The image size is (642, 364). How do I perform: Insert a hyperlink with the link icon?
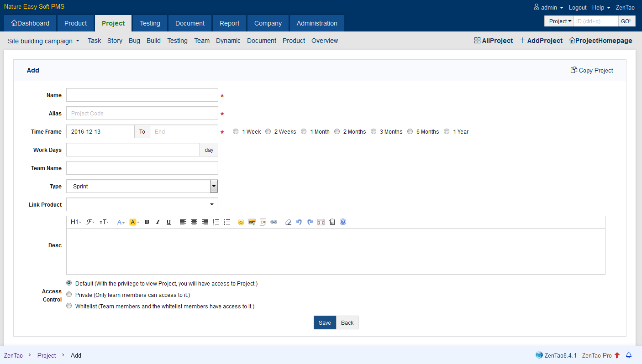pyautogui.click(x=274, y=222)
